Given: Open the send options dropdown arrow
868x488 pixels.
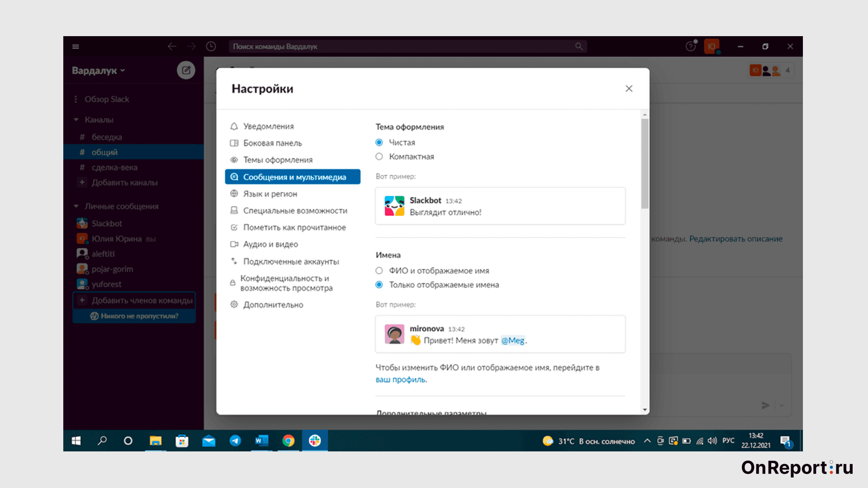Looking at the screenshot, I should click(x=782, y=405).
